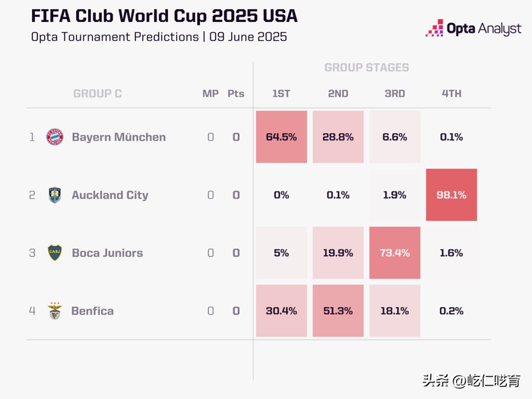Click the MP column header
532x399 pixels.
pos(211,93)
